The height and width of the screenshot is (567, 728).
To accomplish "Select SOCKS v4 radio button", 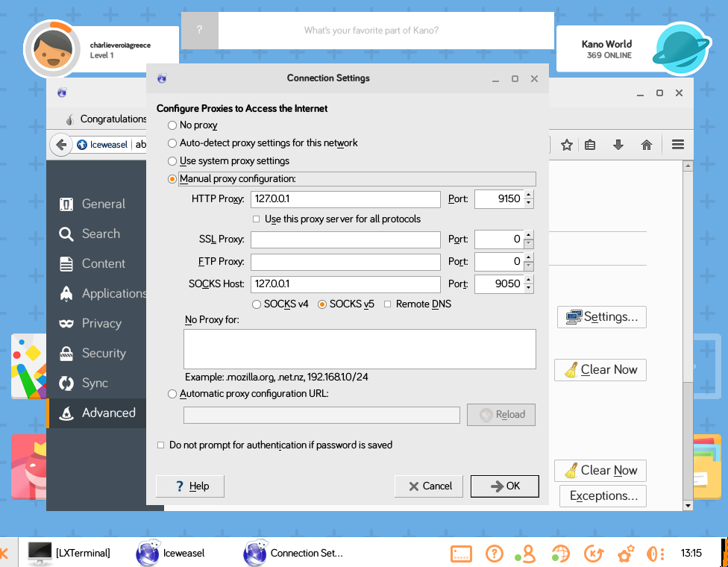I will click(257, 304).
